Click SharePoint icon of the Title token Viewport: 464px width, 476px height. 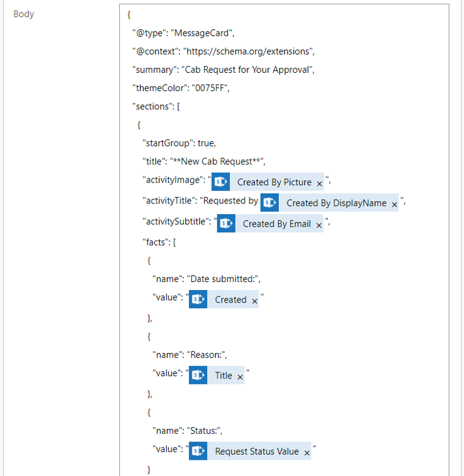point(198,376)
